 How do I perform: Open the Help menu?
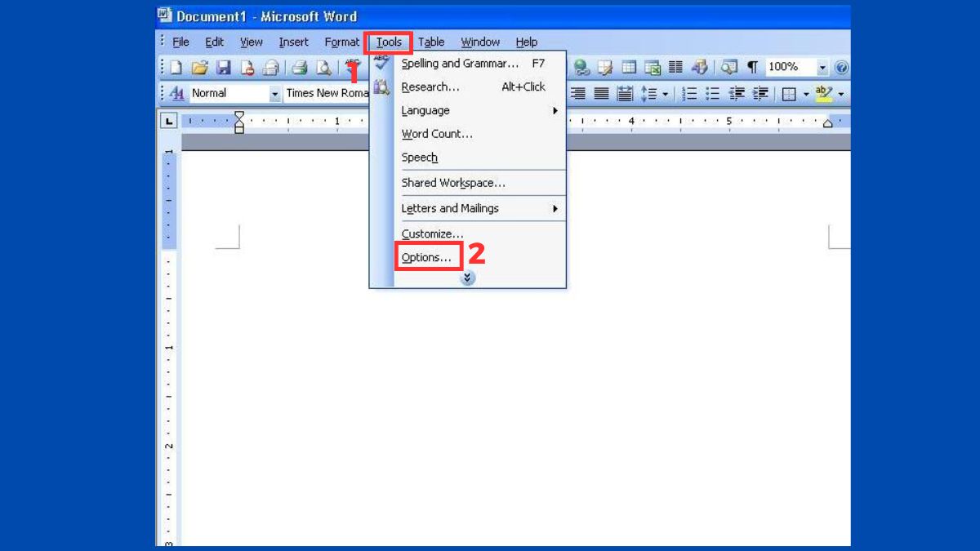(x=526, y=42)
